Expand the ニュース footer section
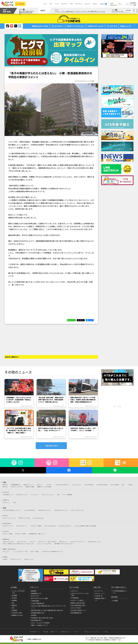This screenshot has width=138, height=644. [5, 492]
